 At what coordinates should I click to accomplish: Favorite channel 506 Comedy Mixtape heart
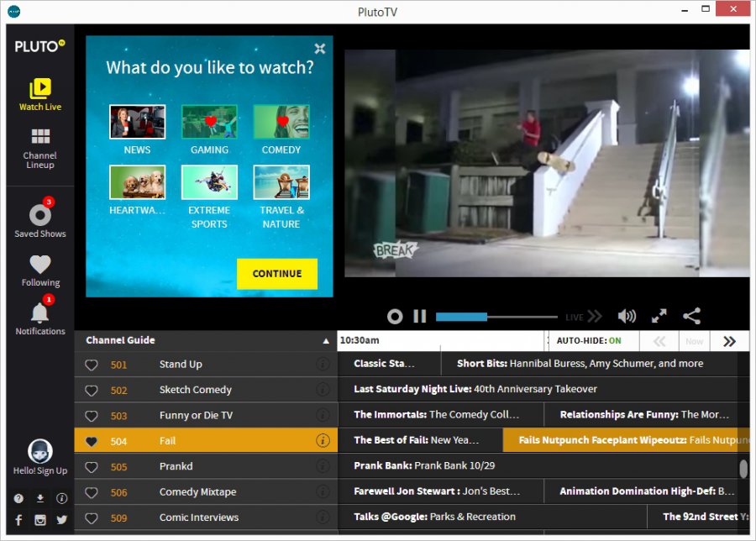click(92, 492)
